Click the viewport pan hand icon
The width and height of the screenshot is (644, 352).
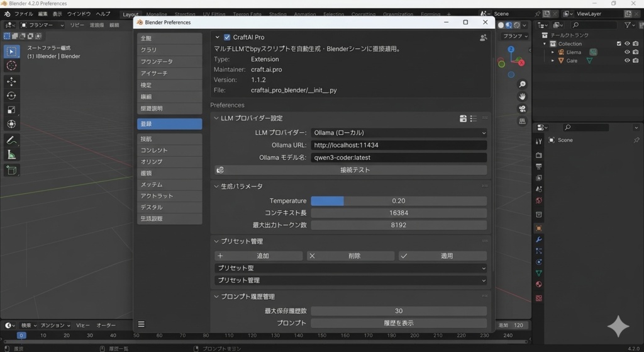click(522, 96)
